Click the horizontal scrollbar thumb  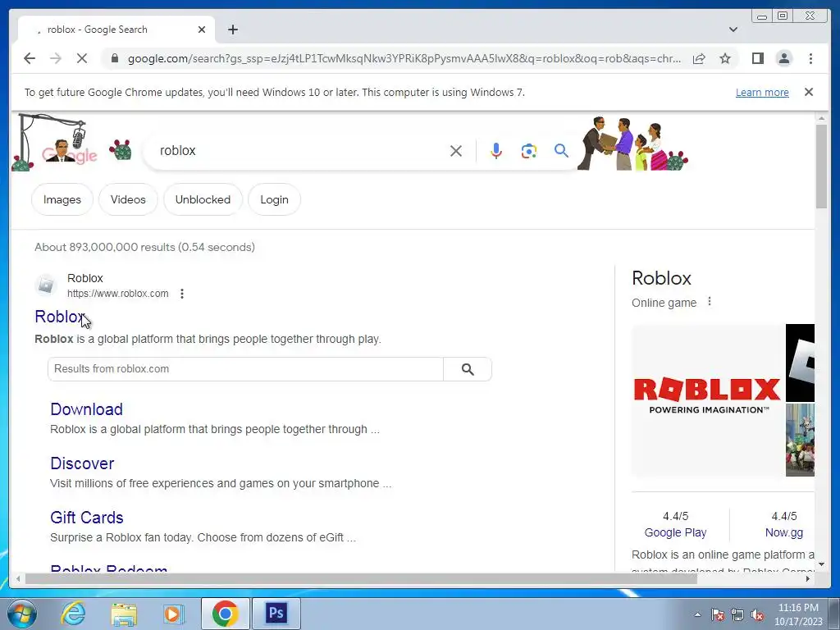361,578
